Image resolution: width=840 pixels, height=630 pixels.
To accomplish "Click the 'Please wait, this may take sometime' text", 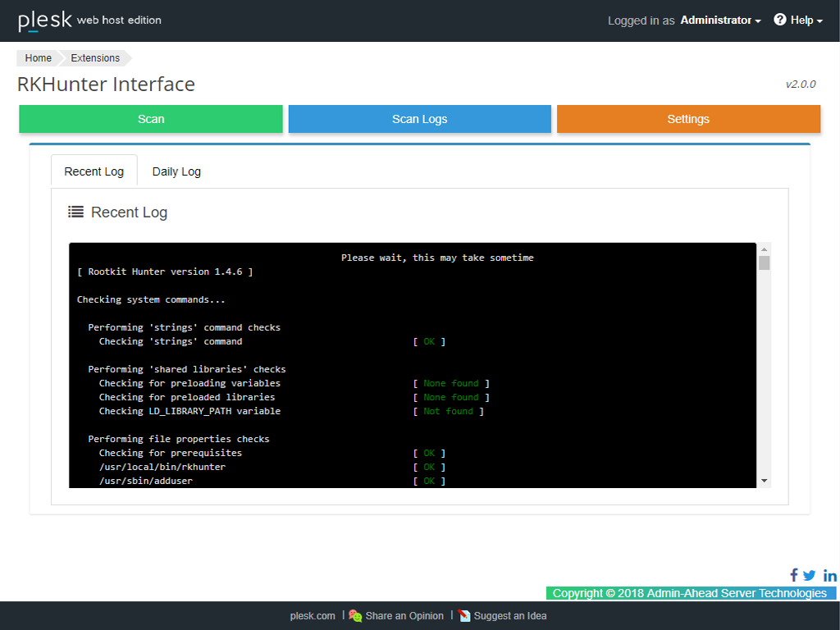I will click(x=437, y=258).
